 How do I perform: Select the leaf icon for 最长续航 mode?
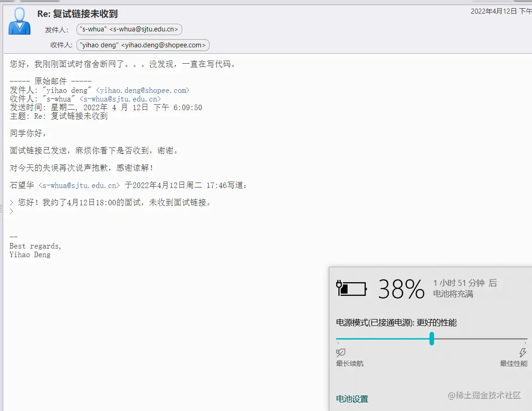[x=340, y=353]
